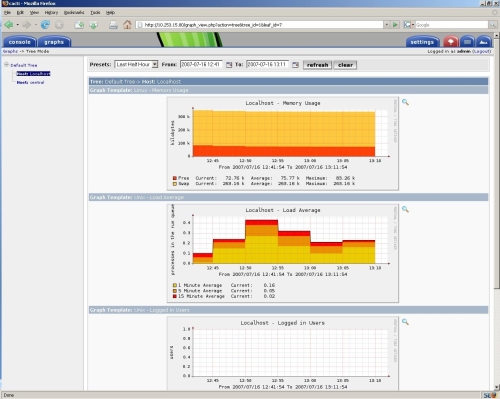Click the Logout link
500x399 pixels.
tap(482, 51)
